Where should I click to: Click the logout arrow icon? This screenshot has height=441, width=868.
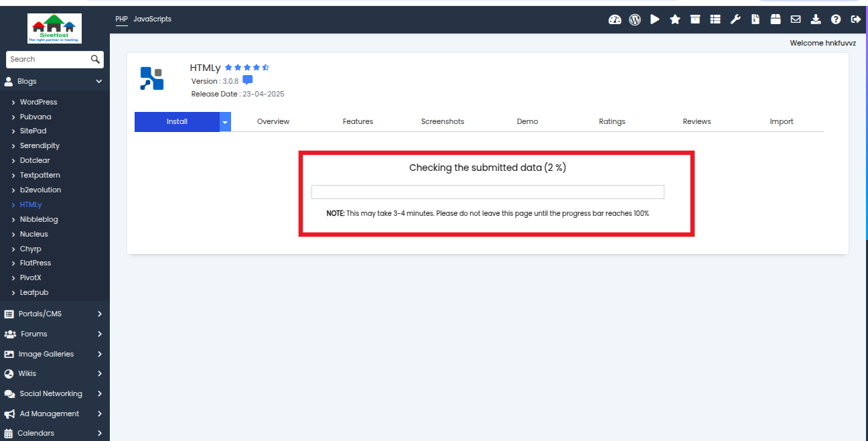click(x=855, y=19)
